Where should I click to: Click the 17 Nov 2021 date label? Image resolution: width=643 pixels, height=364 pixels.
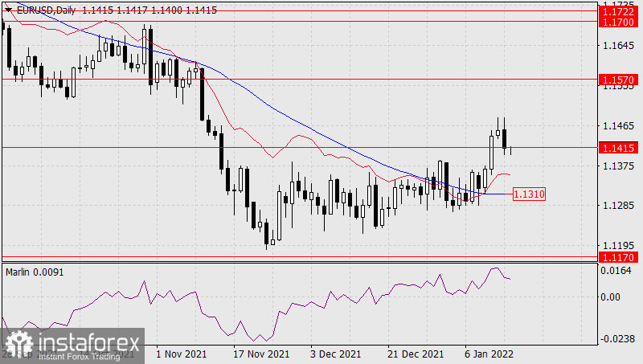261,354
